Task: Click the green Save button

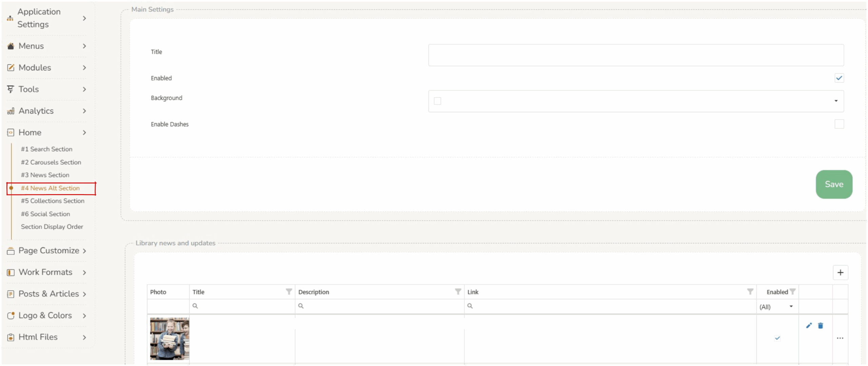Action: pos(834,184)
